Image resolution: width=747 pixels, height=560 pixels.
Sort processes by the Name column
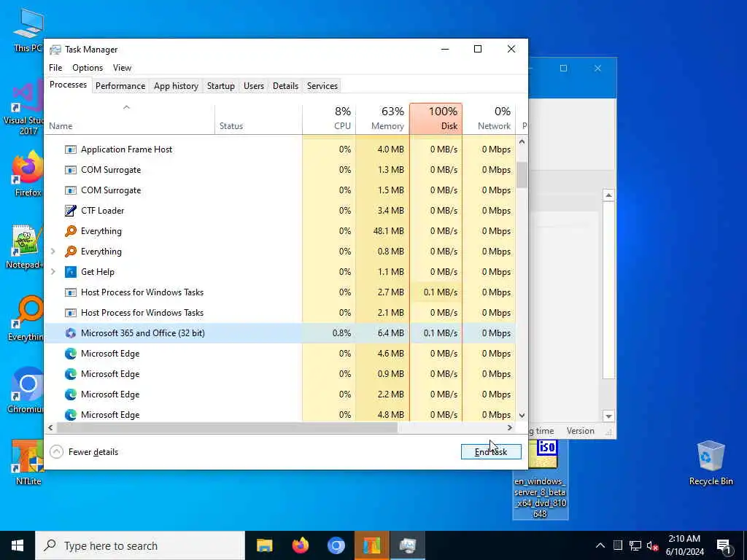[x=129, y=119]
